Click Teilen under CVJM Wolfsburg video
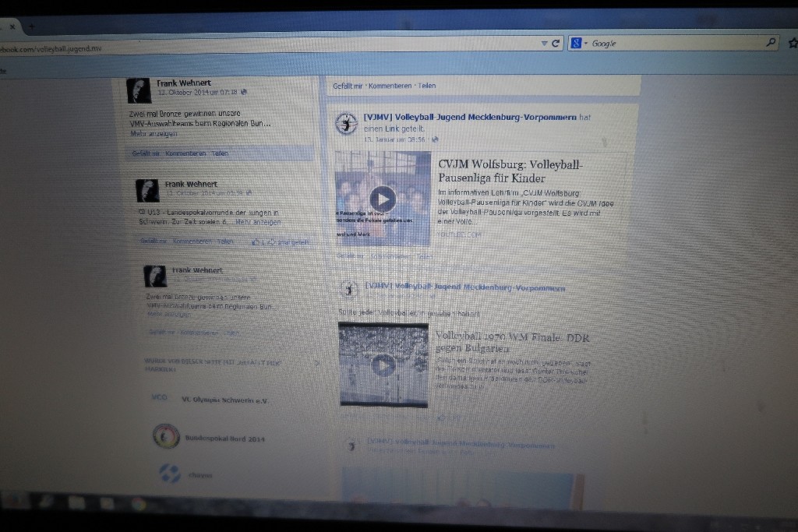Screen dimensions: 798x532 (x=425, y=257)
